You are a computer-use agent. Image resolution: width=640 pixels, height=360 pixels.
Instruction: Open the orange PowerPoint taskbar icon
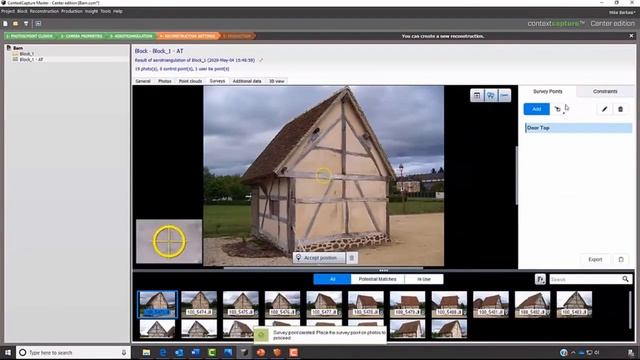pos(261,352)
